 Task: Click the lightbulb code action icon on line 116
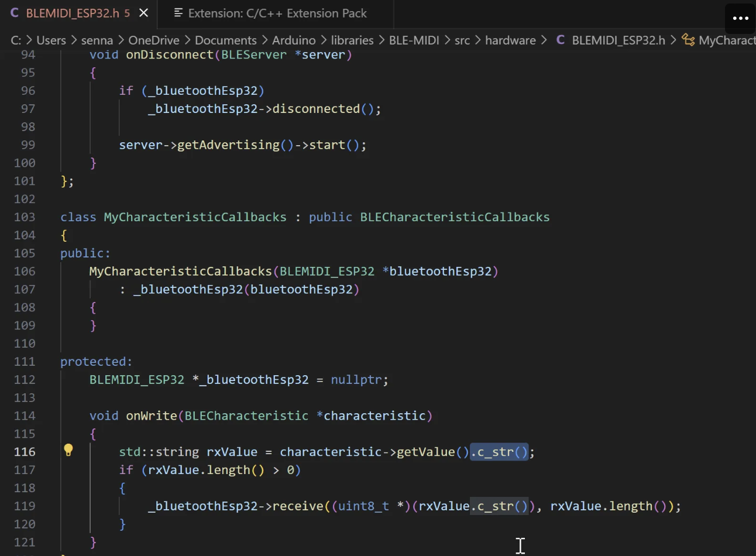click(x=68, y=450)
